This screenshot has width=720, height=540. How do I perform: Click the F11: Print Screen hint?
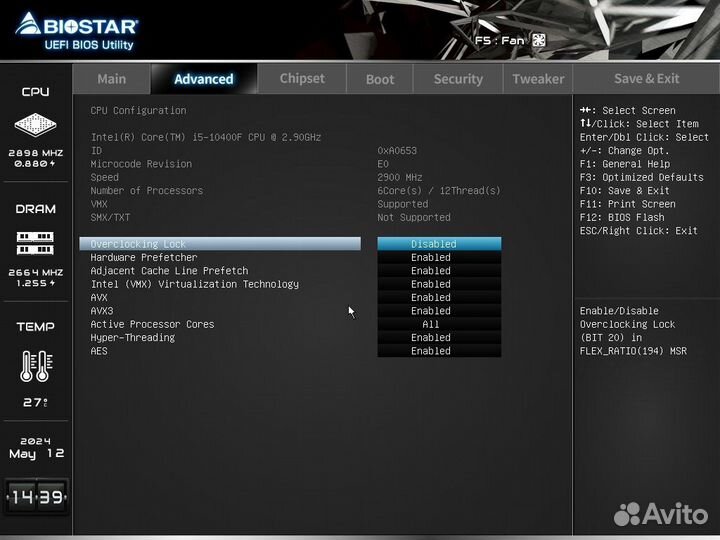coord(627,204)
